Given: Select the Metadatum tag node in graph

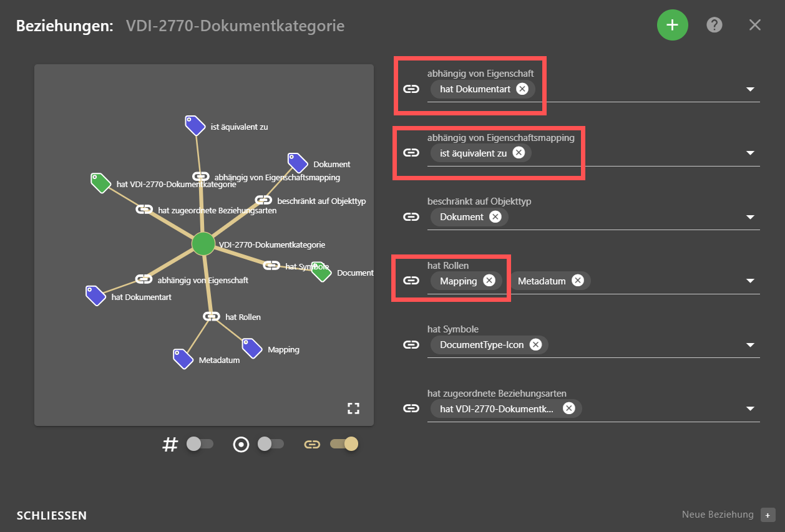Looking at the screenshot, I should 183,359.
